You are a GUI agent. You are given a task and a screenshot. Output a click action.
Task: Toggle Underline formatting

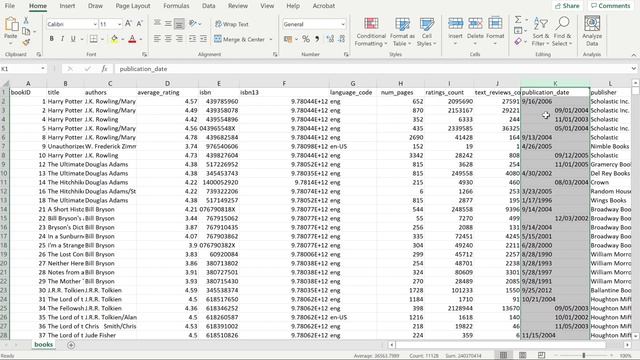point(73,39)
